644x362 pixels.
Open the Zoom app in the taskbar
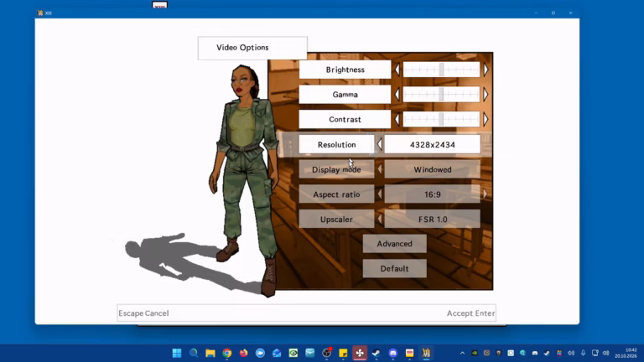tap(260, 353)
